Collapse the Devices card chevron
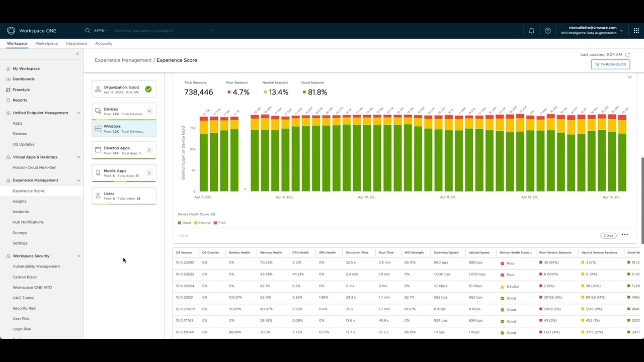The width and height of the screenshot is (644, 362). 149,111
